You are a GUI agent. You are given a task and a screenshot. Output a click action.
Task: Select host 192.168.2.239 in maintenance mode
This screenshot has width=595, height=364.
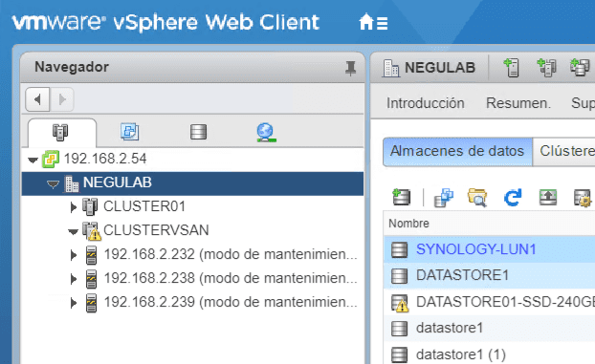[x=231, y=302]
